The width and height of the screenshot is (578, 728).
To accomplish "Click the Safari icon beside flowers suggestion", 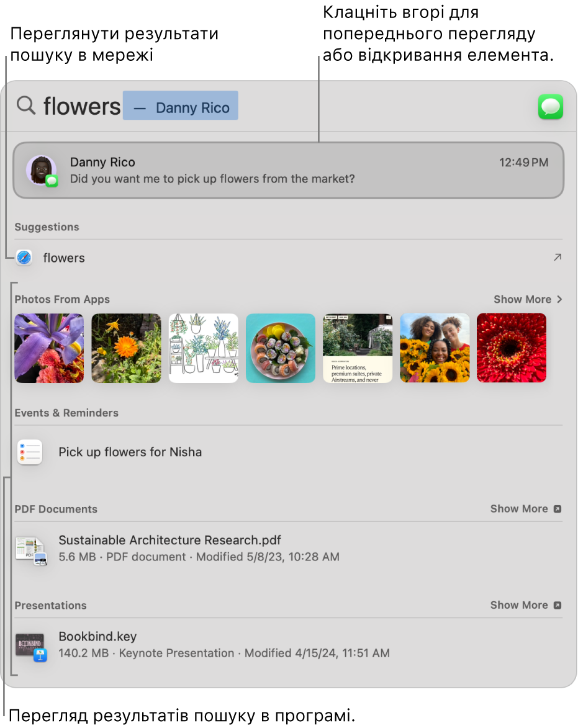I will [24, 257].
